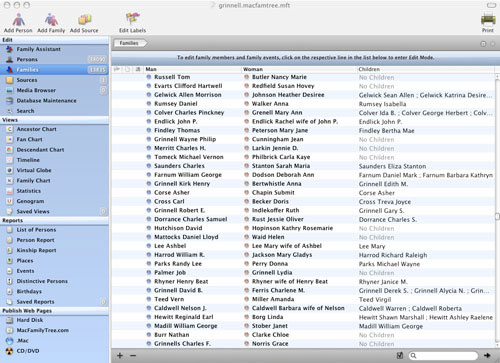Open the Timeline view
Image resolution: width=500 pixels, height=363 pixels.
tap(54, 160)
